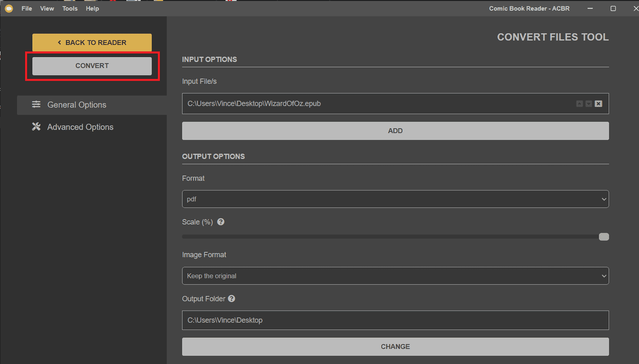
Task: Click the Output Folder help icon
Action: [231, 298]
